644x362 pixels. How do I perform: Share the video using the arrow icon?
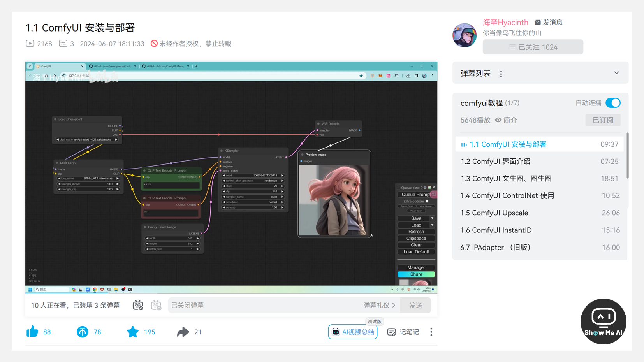tap(183, 332)
